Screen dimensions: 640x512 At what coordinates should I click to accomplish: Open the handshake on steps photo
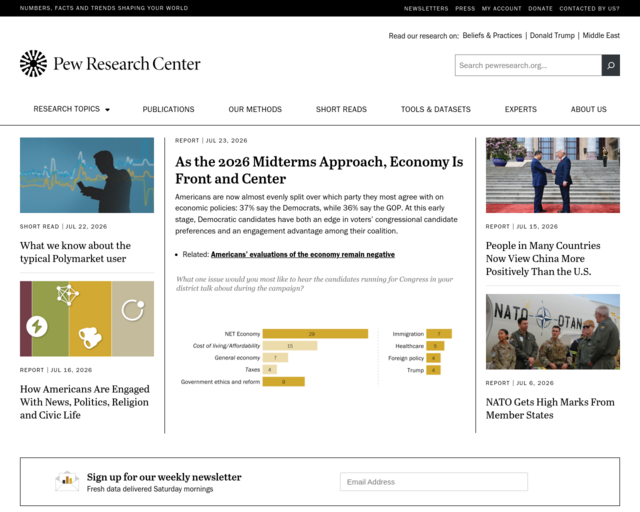[x=553, y=175]
